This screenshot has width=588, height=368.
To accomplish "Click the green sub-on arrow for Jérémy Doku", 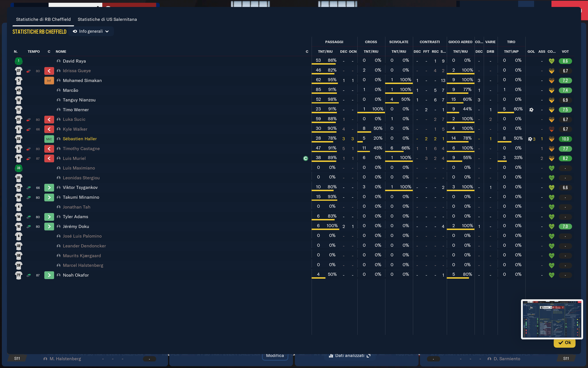I will 49,226.
